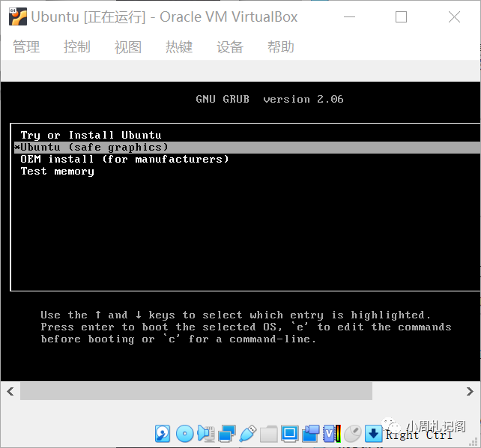Click the video recording status icon
Image resolution: width=481 pixels, height=448 pixels.
click(x=311, y=434)
